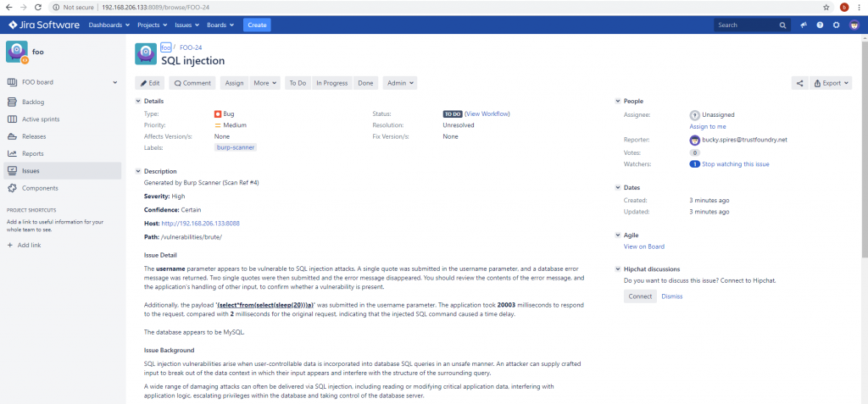The image size is (868, 404).
Task: Open the Admin dropdown
Action: (399, 83)
